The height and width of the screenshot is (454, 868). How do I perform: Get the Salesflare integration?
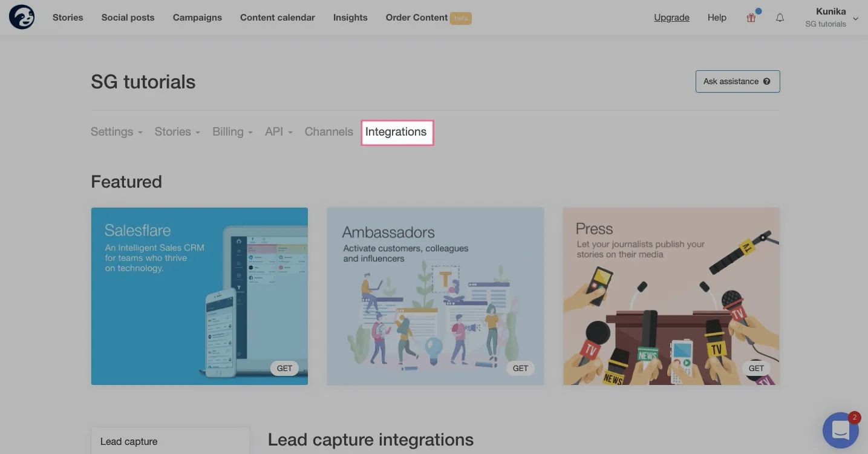284,368
